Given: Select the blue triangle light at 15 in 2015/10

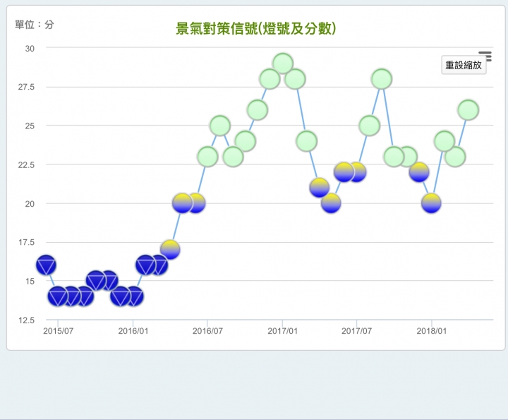Looking at the screenshot, I should [96, 281].
